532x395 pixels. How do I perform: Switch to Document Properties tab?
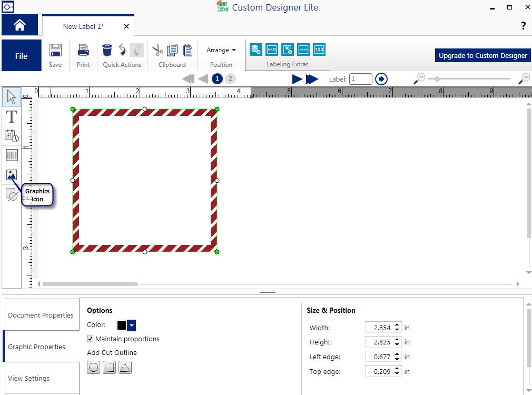41,315
